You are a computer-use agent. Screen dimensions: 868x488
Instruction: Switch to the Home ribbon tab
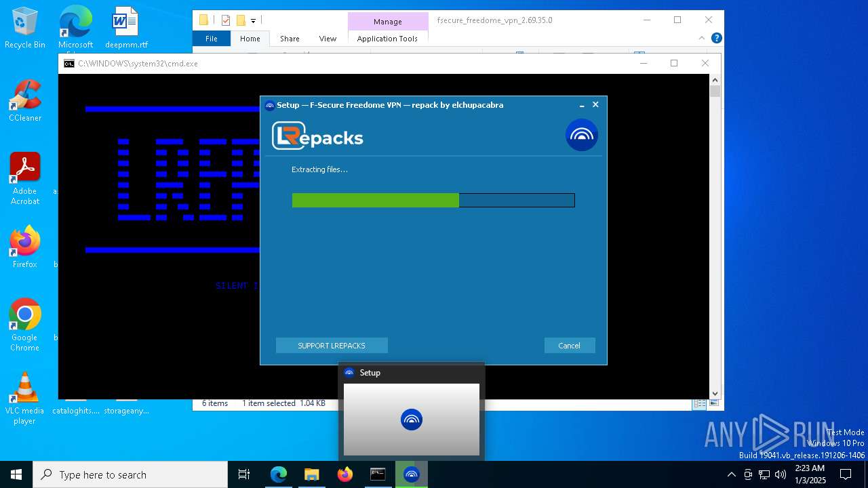[250, 39]
